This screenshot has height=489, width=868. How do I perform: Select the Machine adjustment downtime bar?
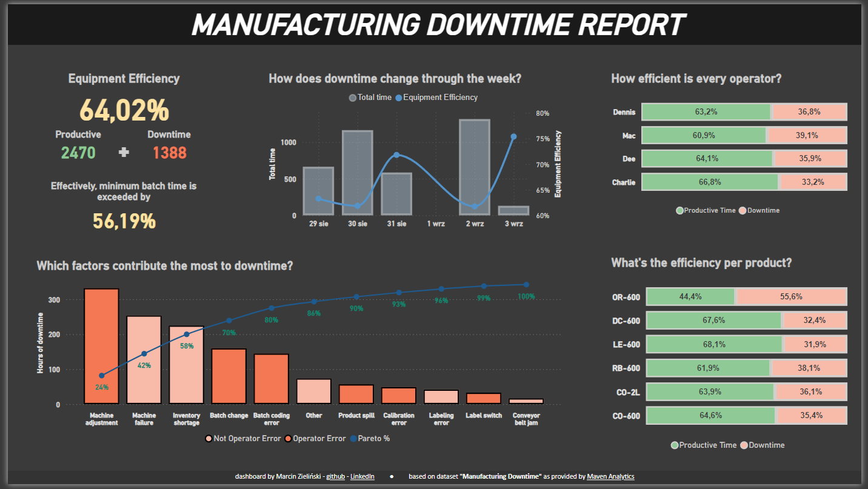(101, 345)
